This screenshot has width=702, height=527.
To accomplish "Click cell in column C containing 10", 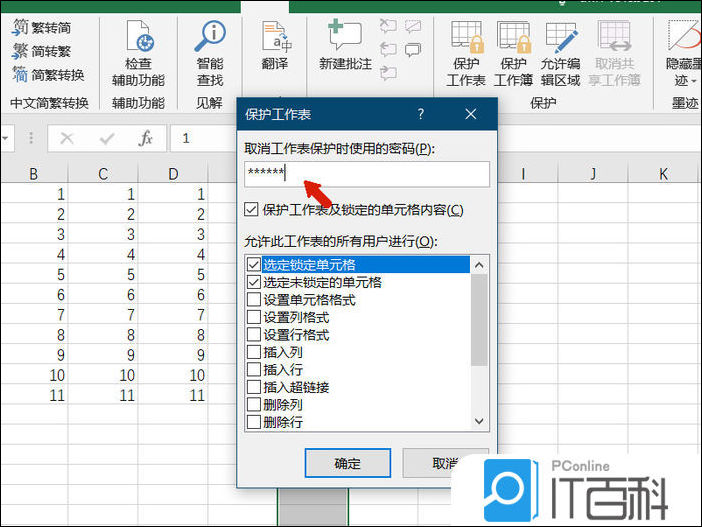I will [103, 375].
